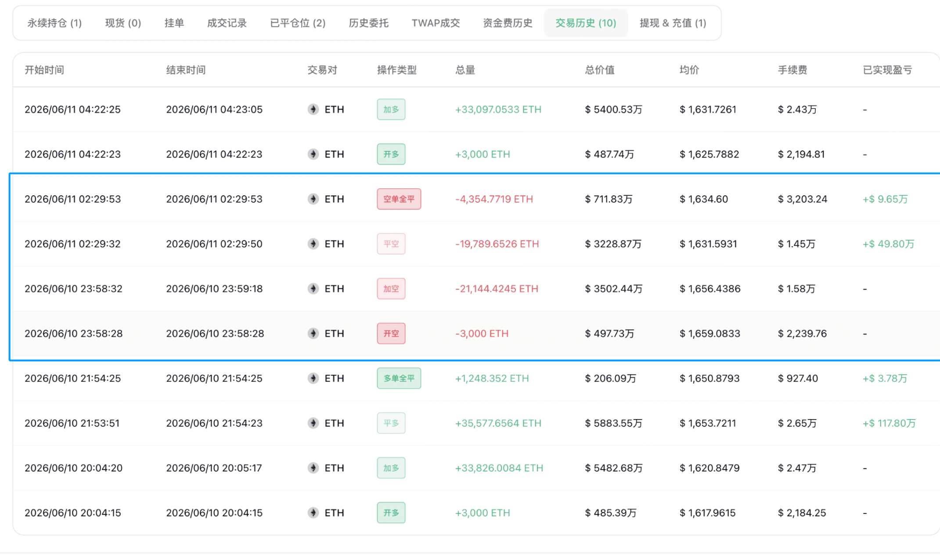Click ETH icon in the 04:22:23 row

click(x=313, y=154)
